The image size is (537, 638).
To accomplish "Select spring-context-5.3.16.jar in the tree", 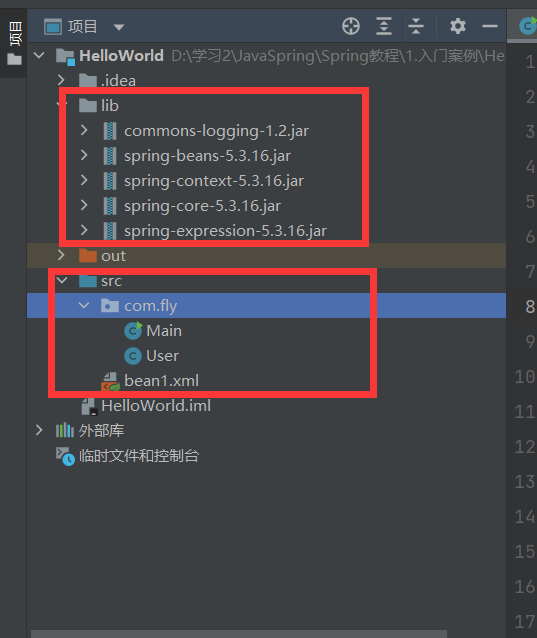I will click(214, 181).
